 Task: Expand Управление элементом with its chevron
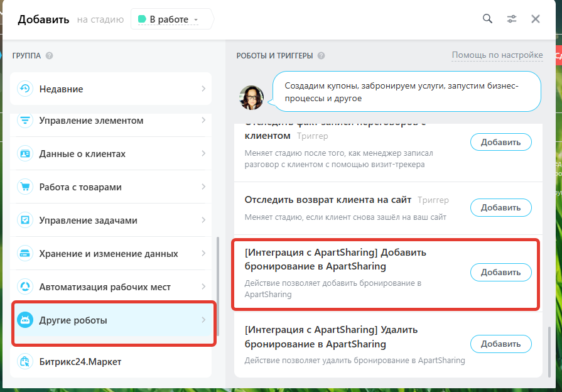[x=203, y=120]
